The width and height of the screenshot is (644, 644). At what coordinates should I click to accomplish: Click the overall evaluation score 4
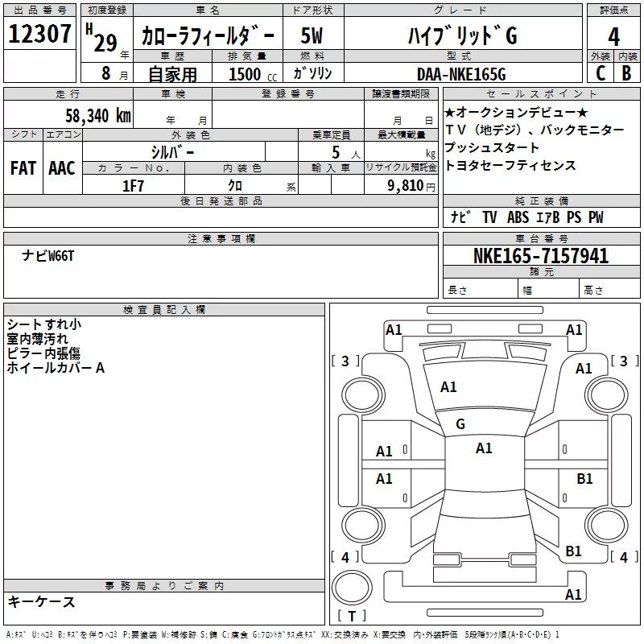pyautogui.click(x=613, y=36)
